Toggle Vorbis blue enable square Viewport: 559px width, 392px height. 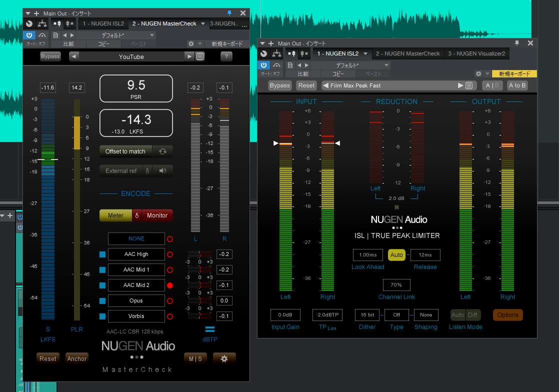102,316
